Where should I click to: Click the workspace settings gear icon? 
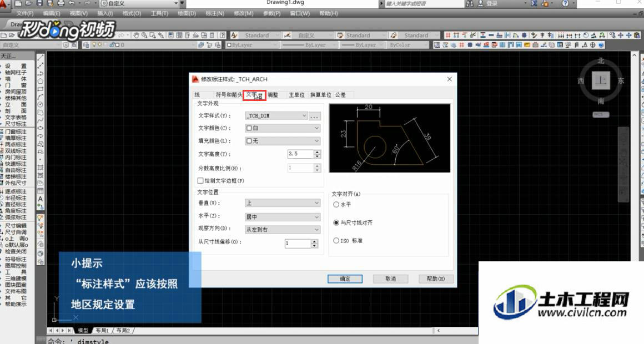[x=66, y=45]
